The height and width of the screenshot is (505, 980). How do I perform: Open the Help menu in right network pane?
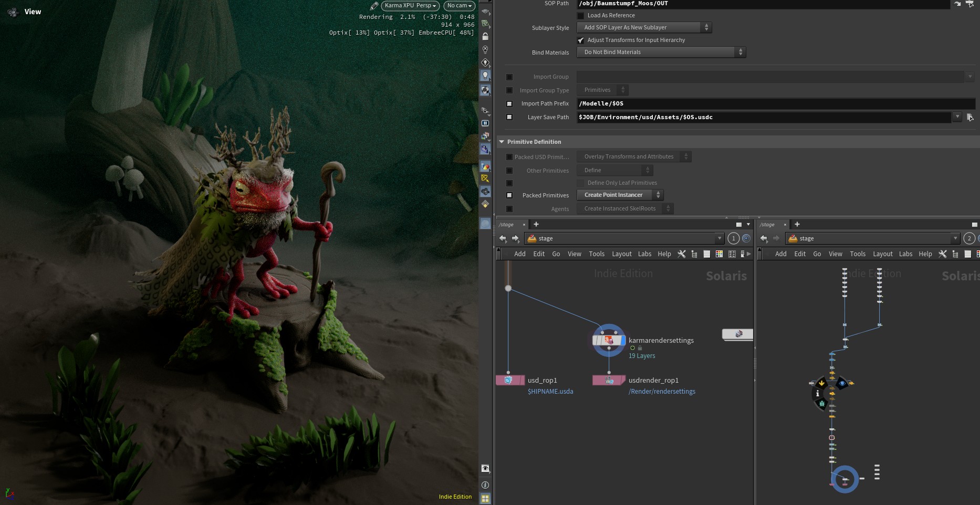coord(925,254)
